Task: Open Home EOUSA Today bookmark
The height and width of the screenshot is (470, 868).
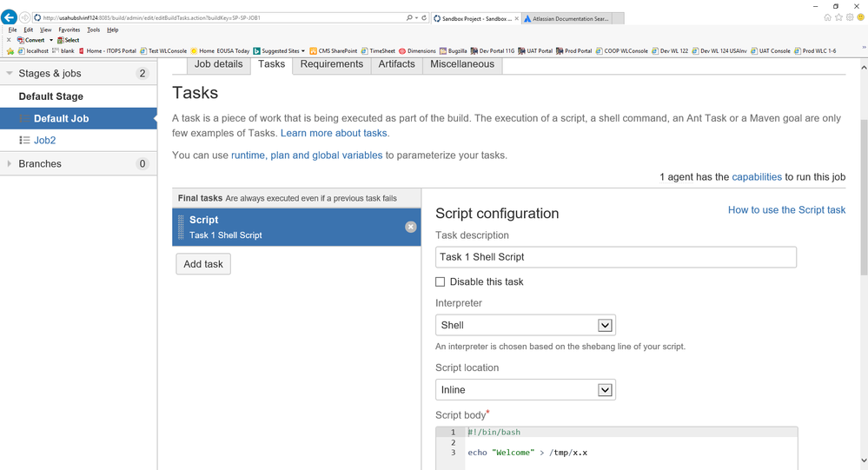Action: coord(220,51)
